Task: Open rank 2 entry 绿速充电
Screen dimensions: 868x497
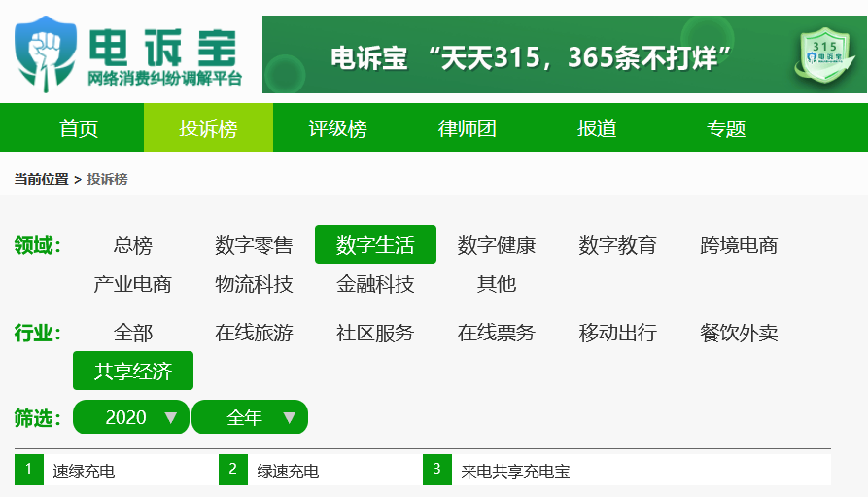Action: [x=288, y=471]
